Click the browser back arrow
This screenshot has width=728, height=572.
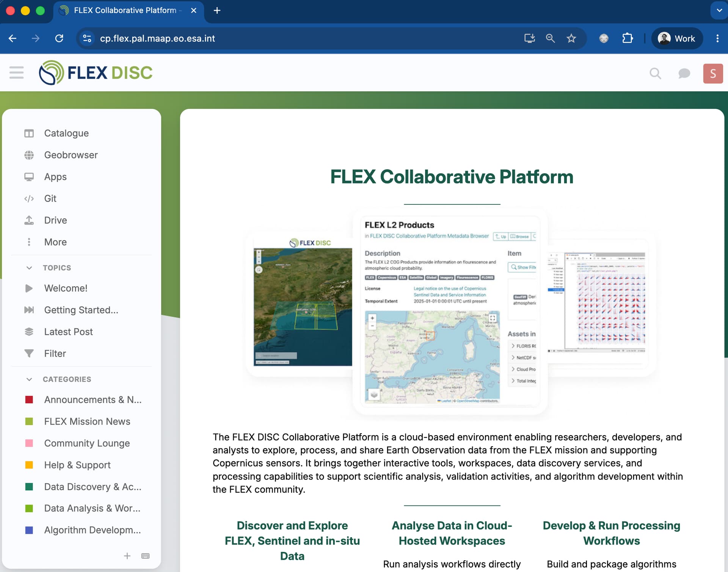(13, 38)
